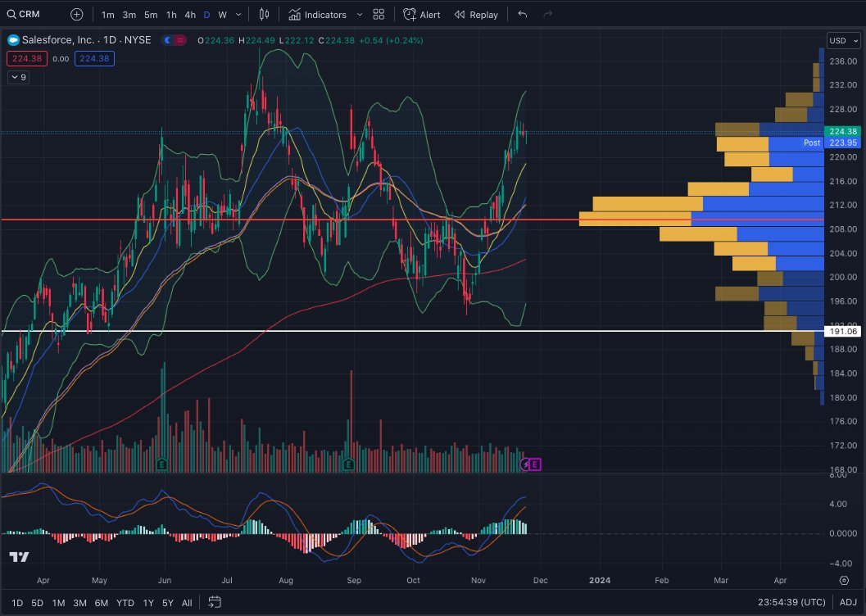This screenshot has height=616, width=866.
Task: Click the blue buy price 224.38 button
Action: 94,58
